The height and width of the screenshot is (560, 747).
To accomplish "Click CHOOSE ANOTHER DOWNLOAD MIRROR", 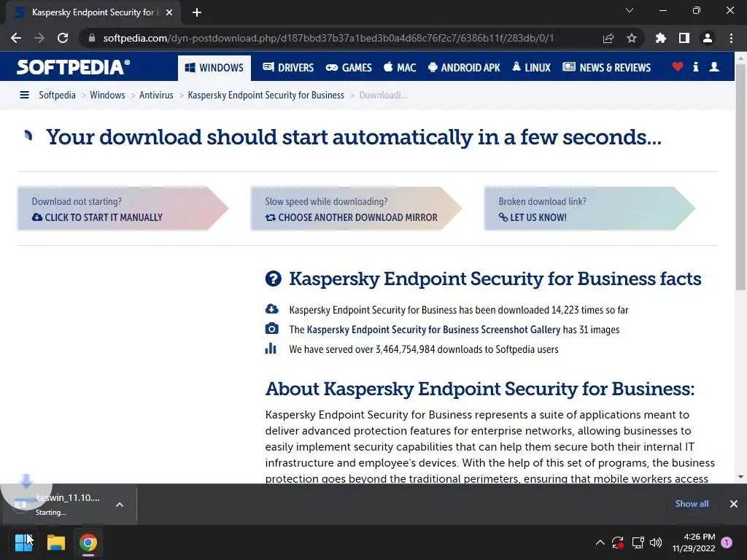I will click(352, 217).
